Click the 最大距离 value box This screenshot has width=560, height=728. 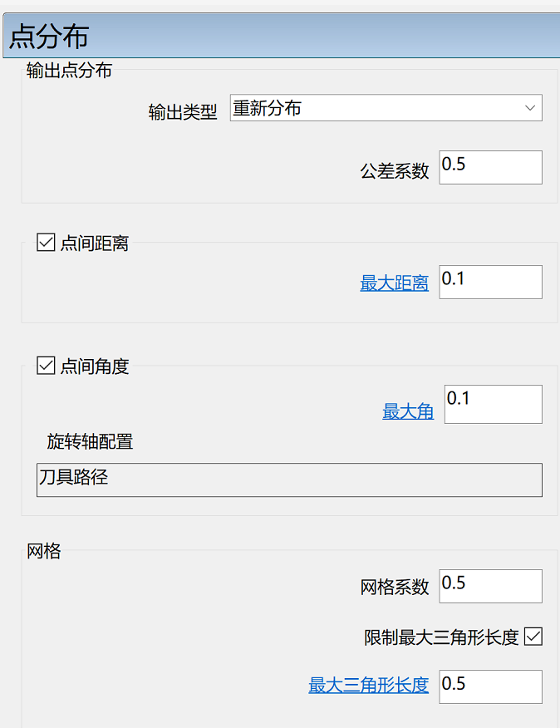click(491, 282)
